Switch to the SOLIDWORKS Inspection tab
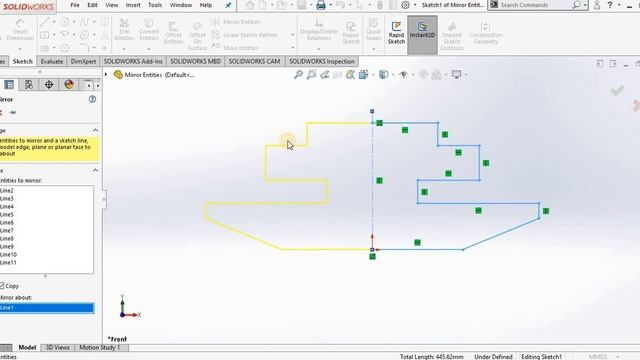640x360 pixels. (322, 61)
